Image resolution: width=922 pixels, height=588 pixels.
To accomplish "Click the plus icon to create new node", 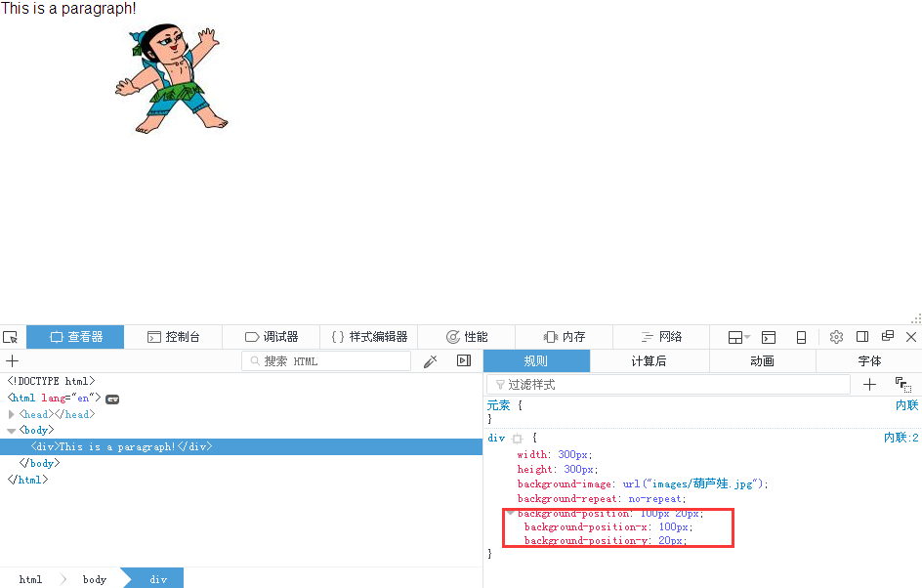I will point(13,361).
